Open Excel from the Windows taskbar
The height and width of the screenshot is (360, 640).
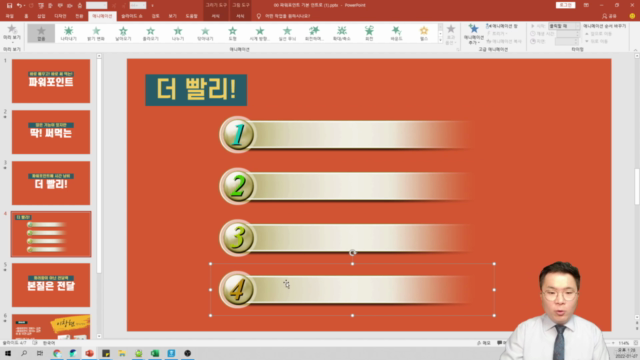click(x=155, y=353)
